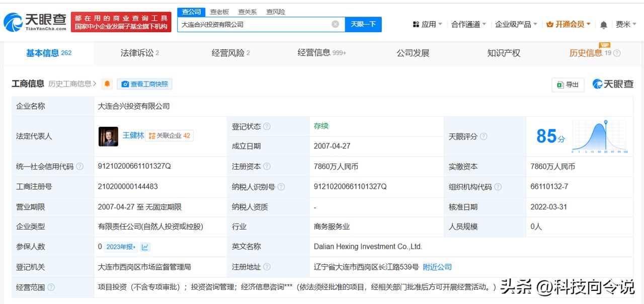Open help icon next to 注册资本
The height and width of the screenshot is (304, 644).
pyautogui.click(x=267, y=167)
